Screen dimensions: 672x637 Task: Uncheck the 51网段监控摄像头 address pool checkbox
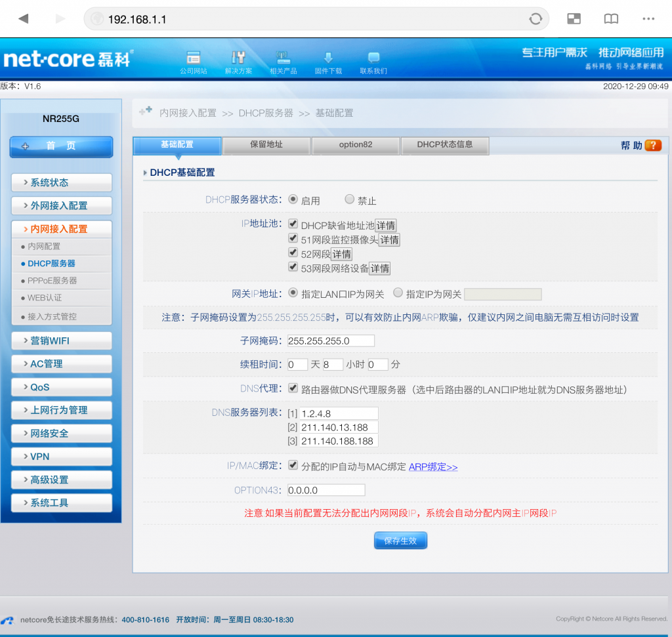(293, 239)
